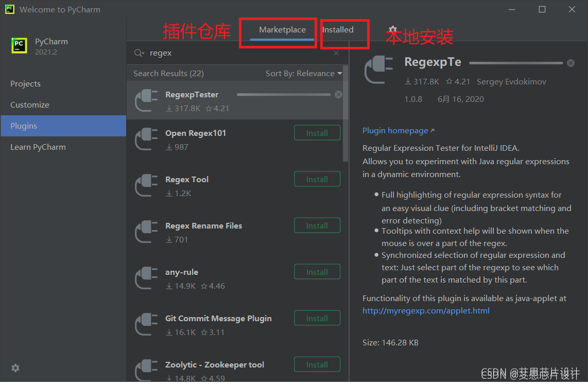Install the Zoolytic - Zookeeper tool plugin
The image size is (588, 385).
[x=317, y=364]
